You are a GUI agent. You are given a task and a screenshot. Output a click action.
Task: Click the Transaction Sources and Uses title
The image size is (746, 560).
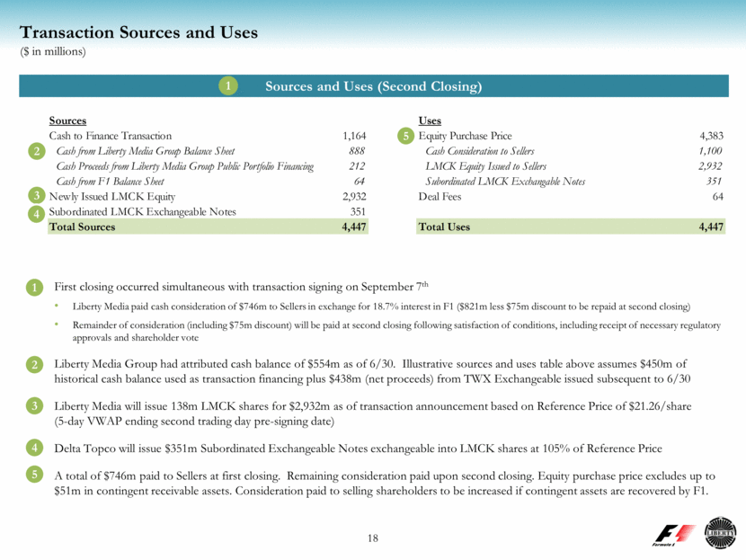[x=138, y=32]
